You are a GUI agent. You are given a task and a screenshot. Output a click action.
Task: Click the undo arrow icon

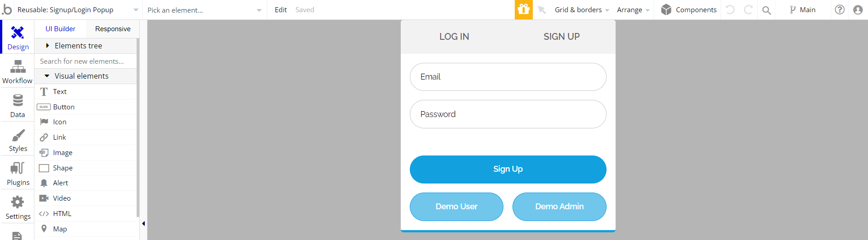pyautogui.click(x=730, y=9)
